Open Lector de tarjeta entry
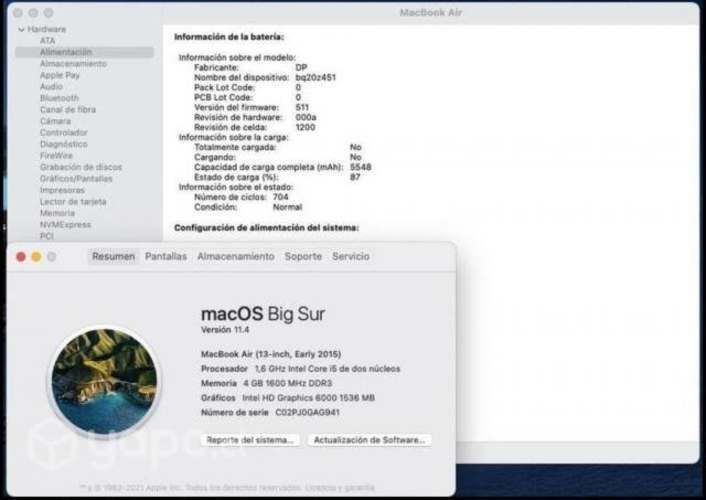 [x=73, y=202]
